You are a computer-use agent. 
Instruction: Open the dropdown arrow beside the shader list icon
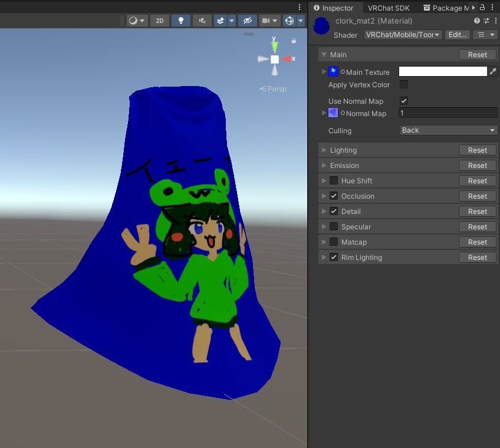pyautogui.click(x=492, y=35)
